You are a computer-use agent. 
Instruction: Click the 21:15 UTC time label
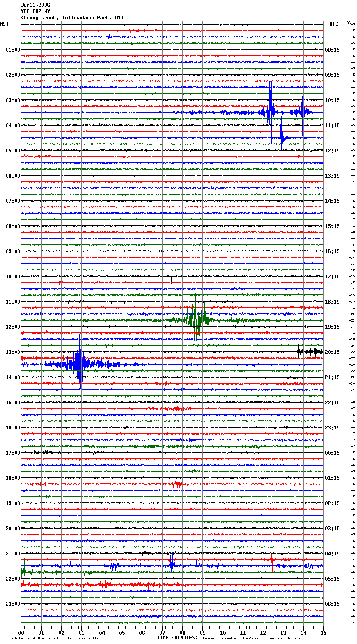pos(332,377)
